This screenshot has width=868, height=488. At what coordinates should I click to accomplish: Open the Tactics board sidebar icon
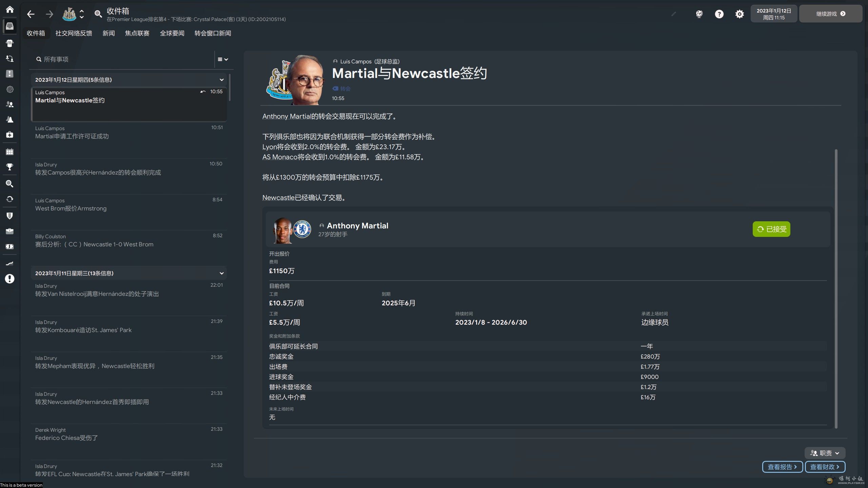tap(9, 74)
